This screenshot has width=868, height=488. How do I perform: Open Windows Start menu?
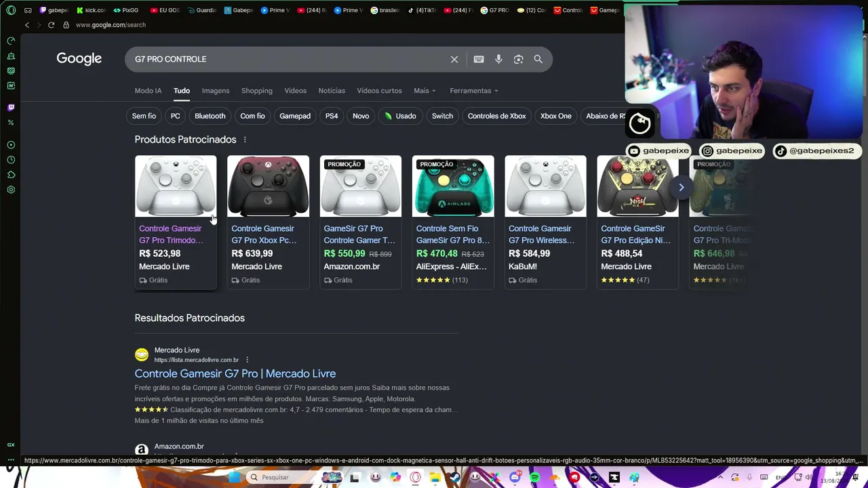(x=234, y=477)
